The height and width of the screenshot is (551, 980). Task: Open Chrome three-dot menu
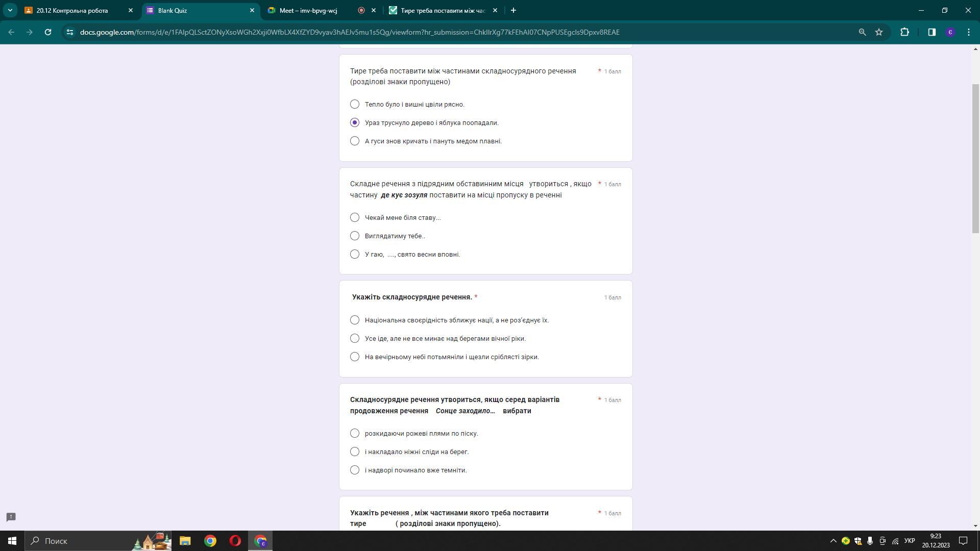point(969,32)
